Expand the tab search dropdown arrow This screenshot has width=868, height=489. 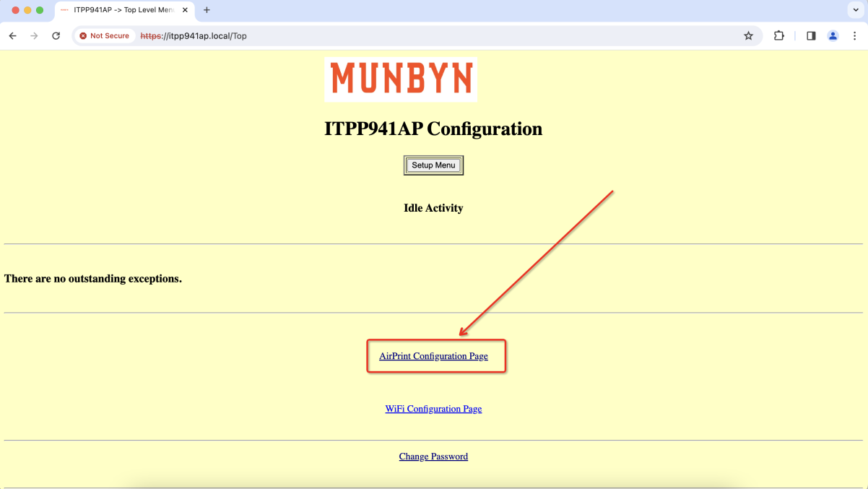pyautogui.click(x=856, y=10)
